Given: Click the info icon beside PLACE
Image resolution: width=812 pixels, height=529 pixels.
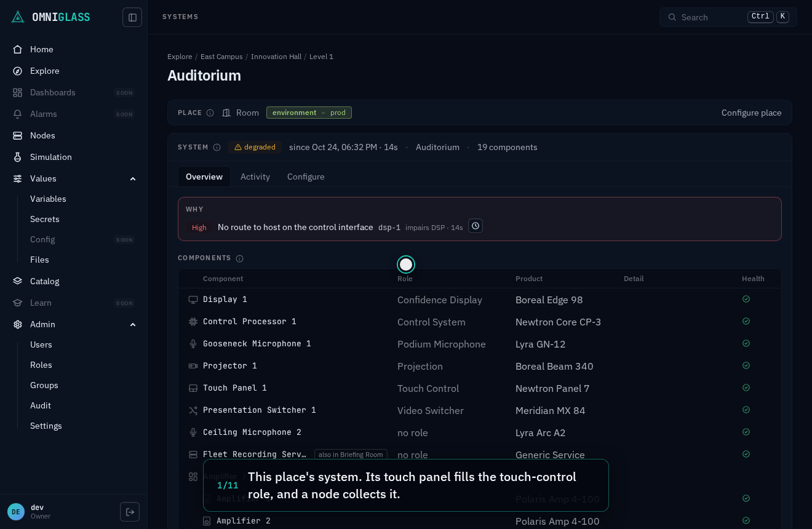Looking at the screenshot, I should tap(210, 113).
